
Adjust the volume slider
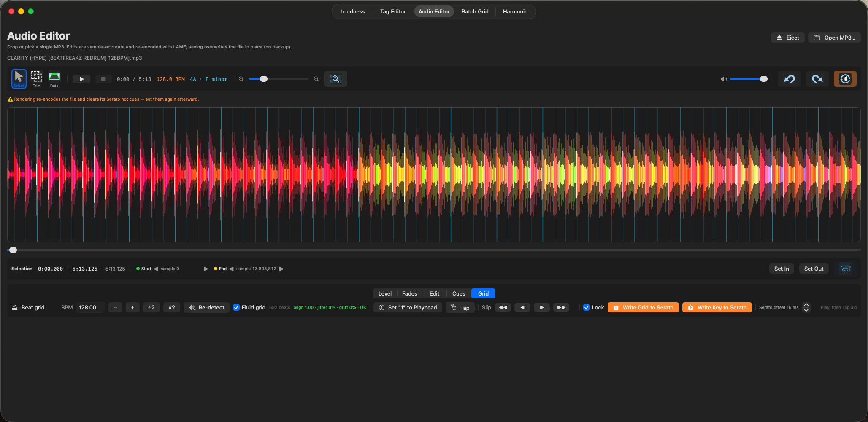pos(749,79)
